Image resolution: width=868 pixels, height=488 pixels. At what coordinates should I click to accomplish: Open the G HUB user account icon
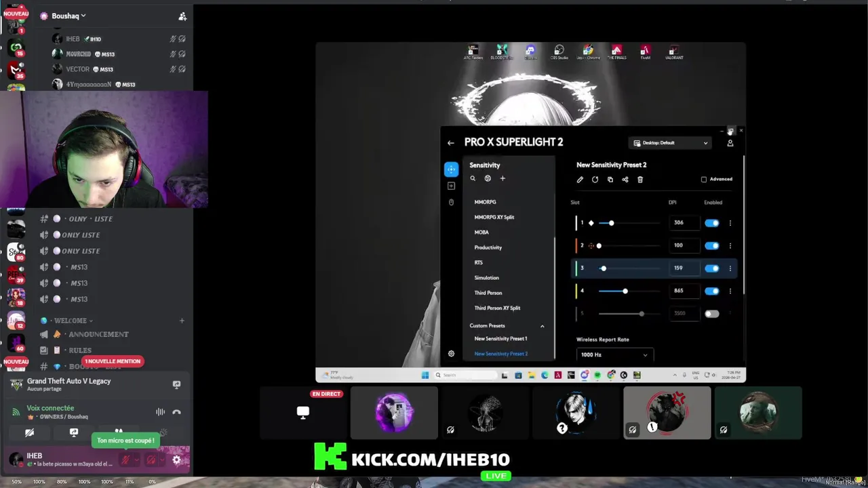pyautogui.click(x=730, y=143)
